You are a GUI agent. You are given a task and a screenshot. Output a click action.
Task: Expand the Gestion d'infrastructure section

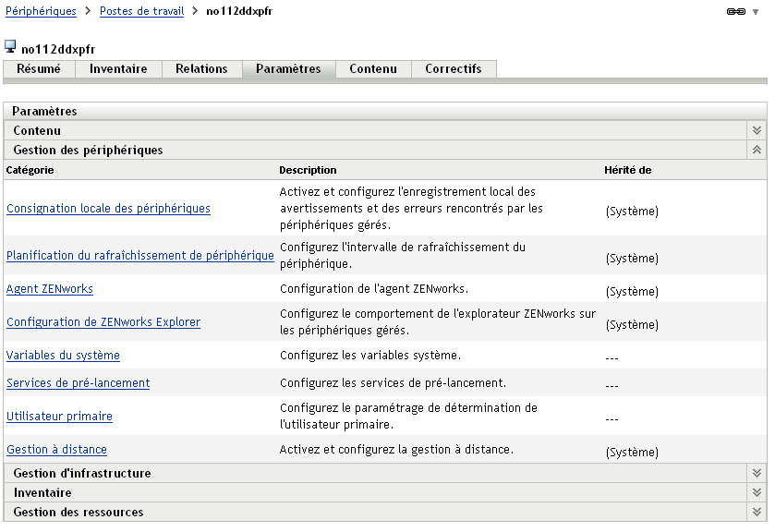click(x=757, y=473)
